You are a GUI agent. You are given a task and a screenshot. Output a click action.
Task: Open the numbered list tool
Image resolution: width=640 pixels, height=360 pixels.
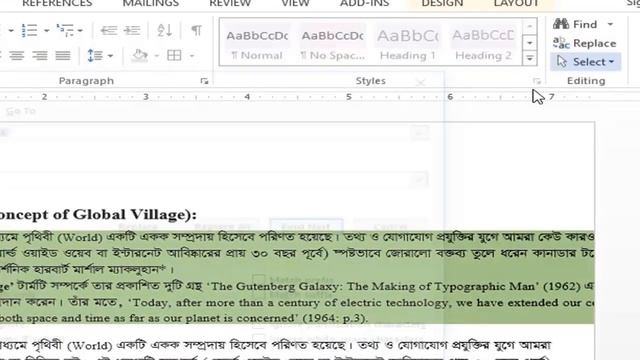(29, 31)
